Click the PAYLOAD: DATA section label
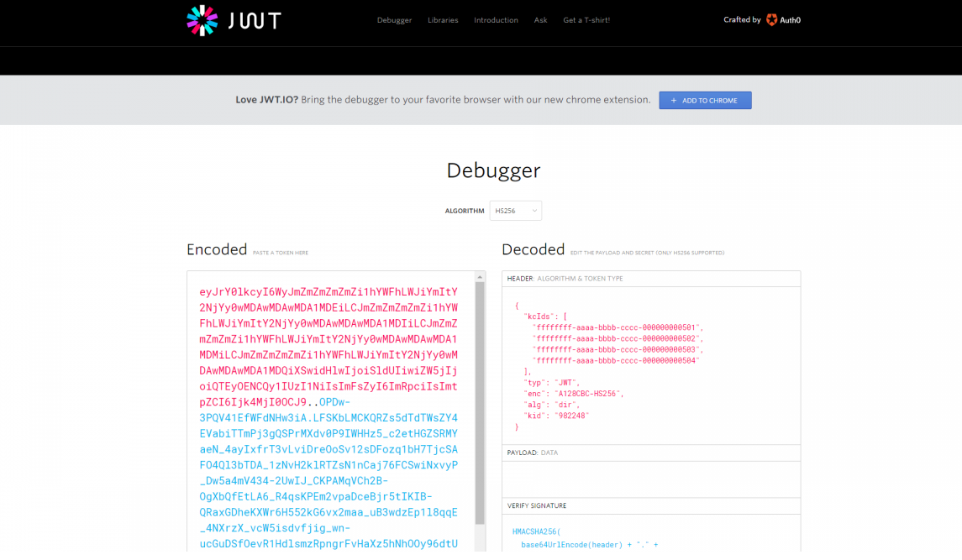The height and width of the screenshot is (560, 962). (x=533, y=453)
